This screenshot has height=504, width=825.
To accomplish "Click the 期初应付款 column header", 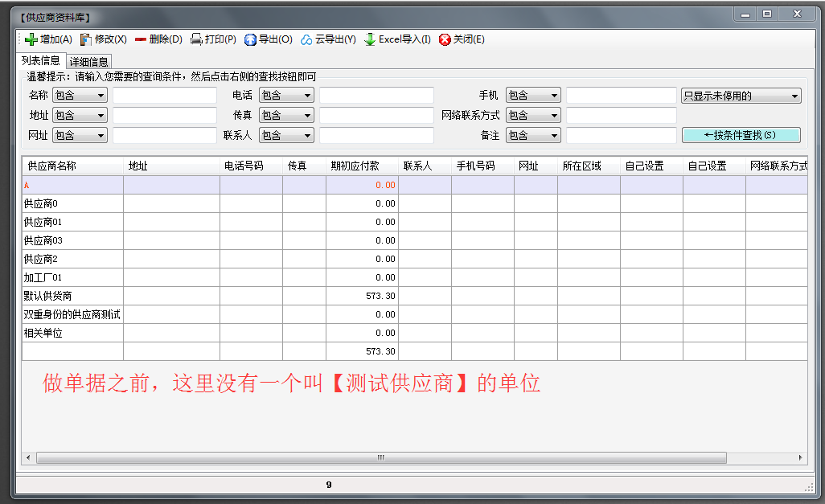I will (361, 166).
